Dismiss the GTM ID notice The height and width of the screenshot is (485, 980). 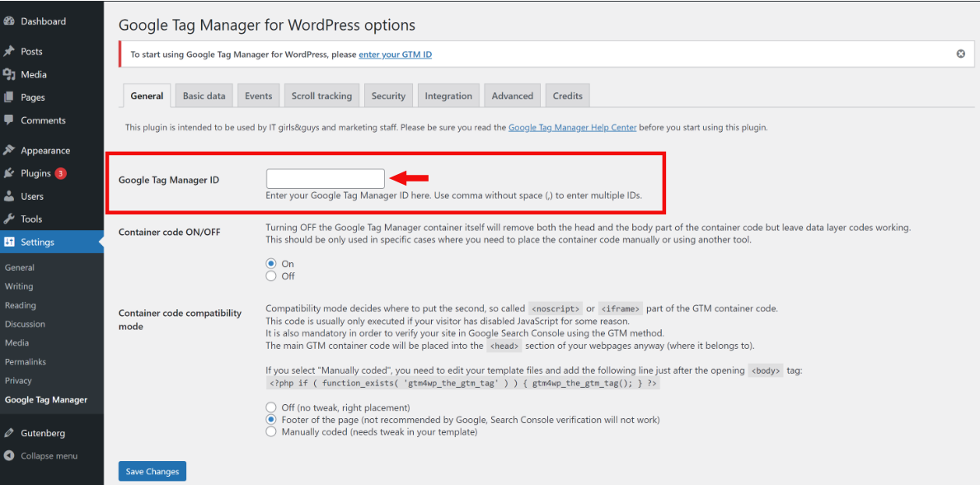pos(960,54)
